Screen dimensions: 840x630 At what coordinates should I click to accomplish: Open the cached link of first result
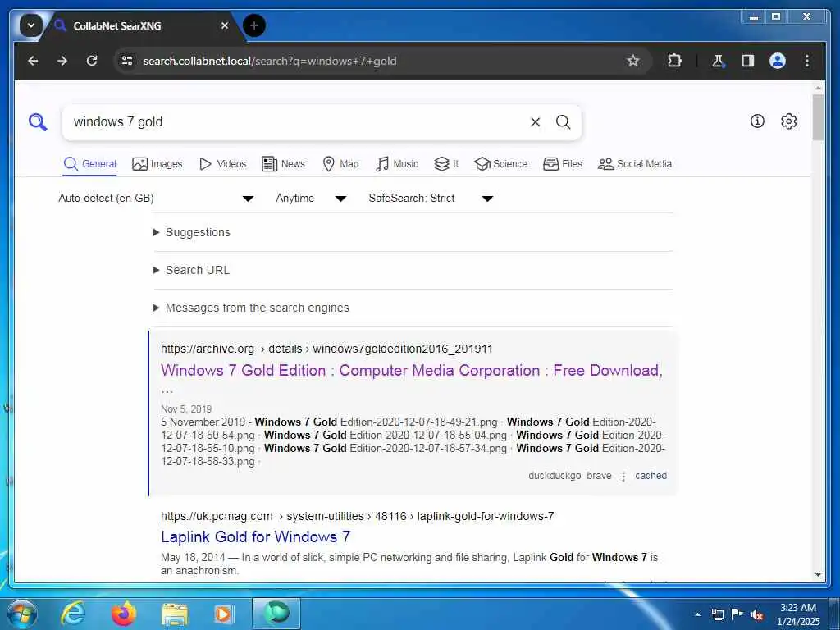tap(651, 476)
